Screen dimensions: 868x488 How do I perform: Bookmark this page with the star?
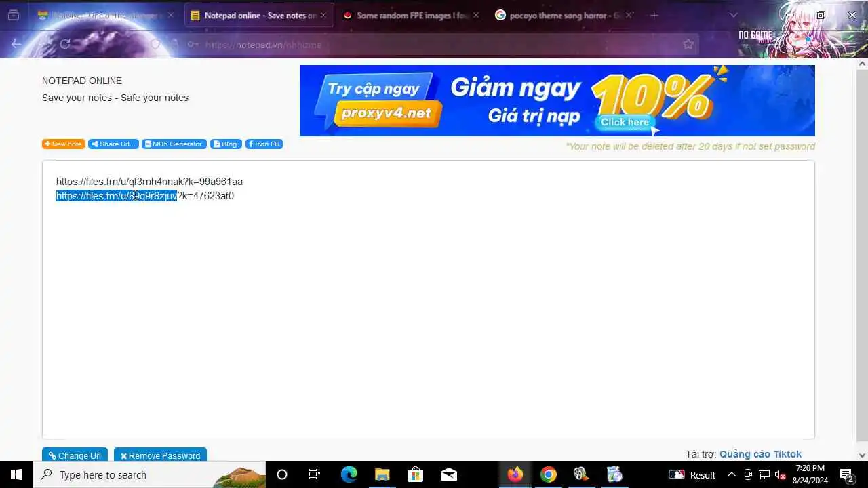(x=688, y=44)
